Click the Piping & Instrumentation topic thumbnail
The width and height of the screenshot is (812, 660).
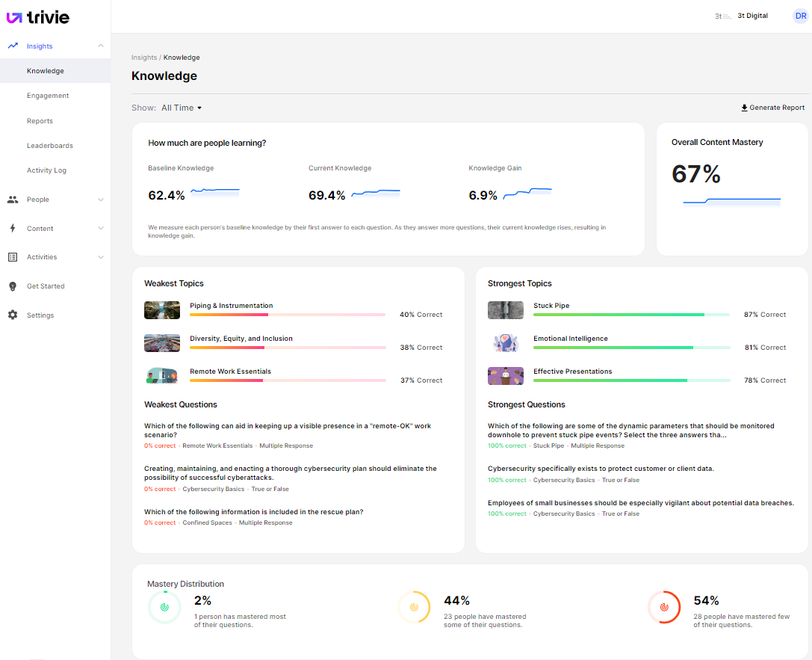click(x=162, y=310)
